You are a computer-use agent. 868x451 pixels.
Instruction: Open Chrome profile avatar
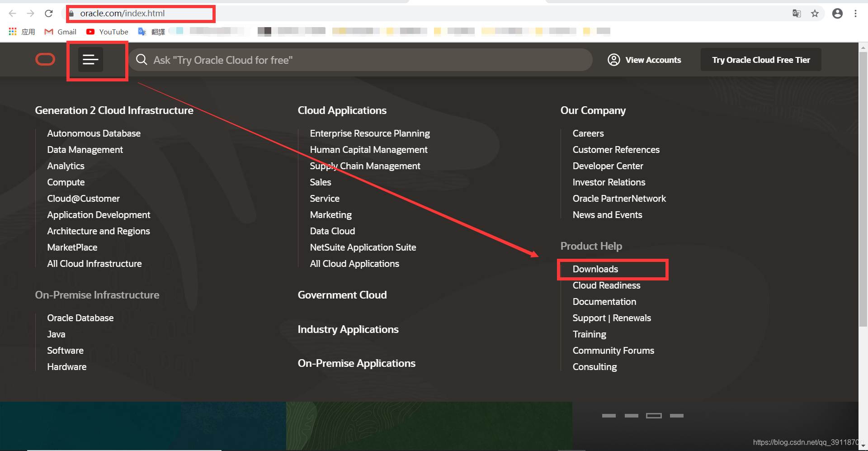pos(837,14)
